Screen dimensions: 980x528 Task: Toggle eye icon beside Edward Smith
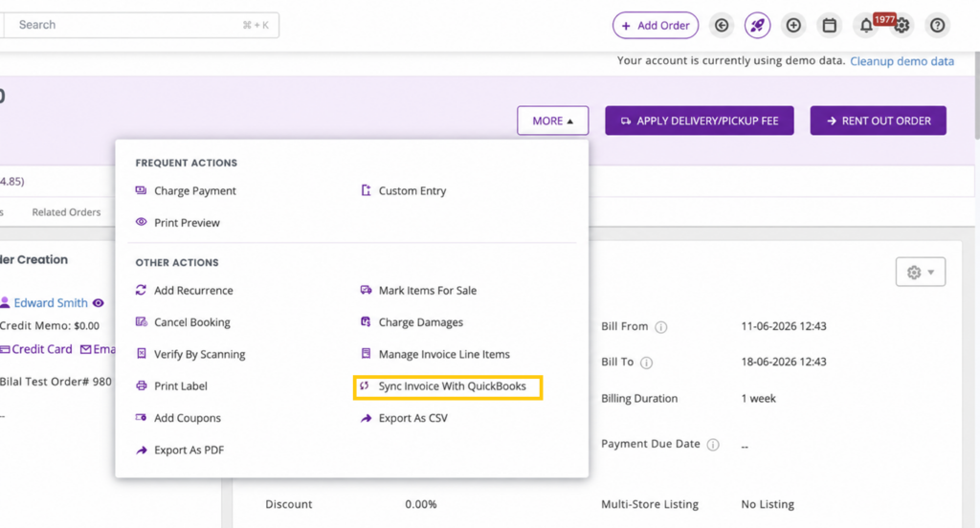pos(99,303)
